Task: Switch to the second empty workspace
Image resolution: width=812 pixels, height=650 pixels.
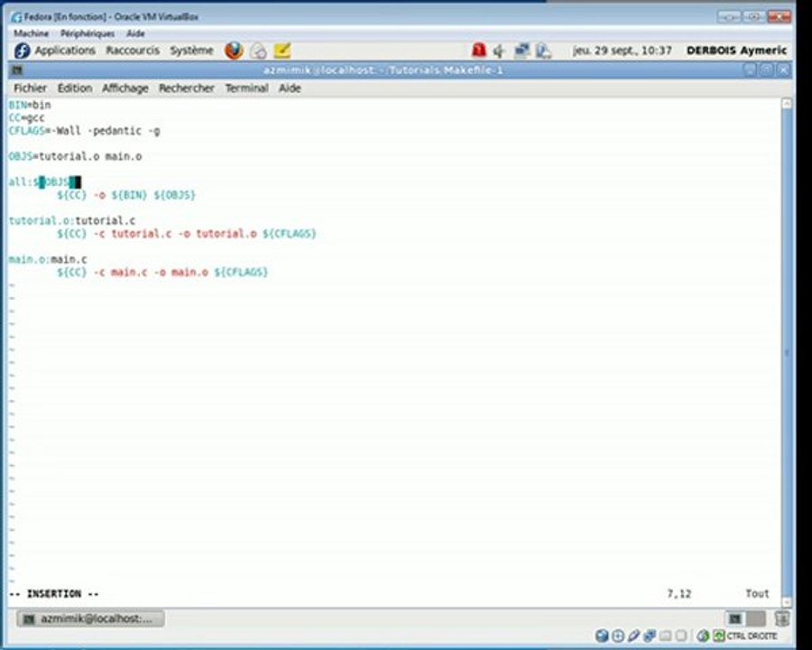Action: pyautogui.click(x=755, y=618)
